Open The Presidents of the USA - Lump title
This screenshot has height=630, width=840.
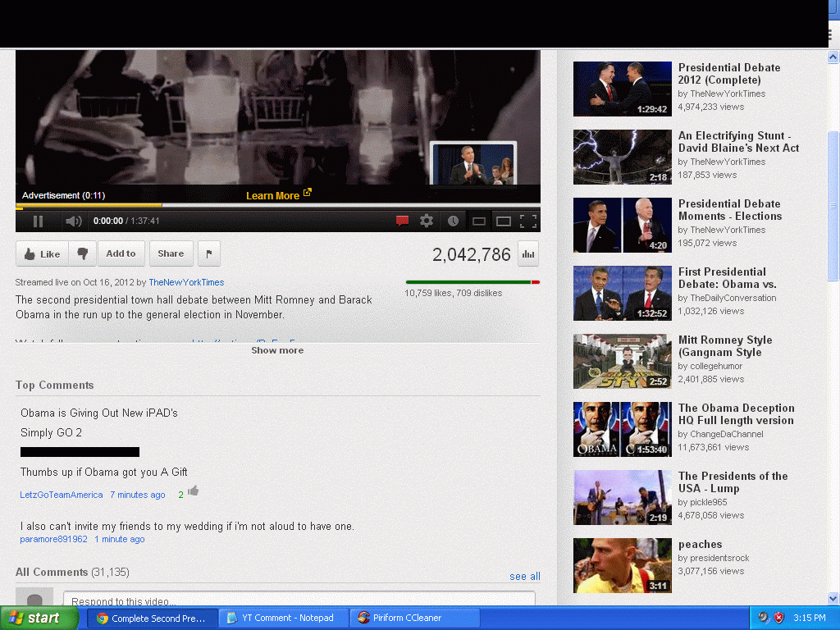coord(733,482)
